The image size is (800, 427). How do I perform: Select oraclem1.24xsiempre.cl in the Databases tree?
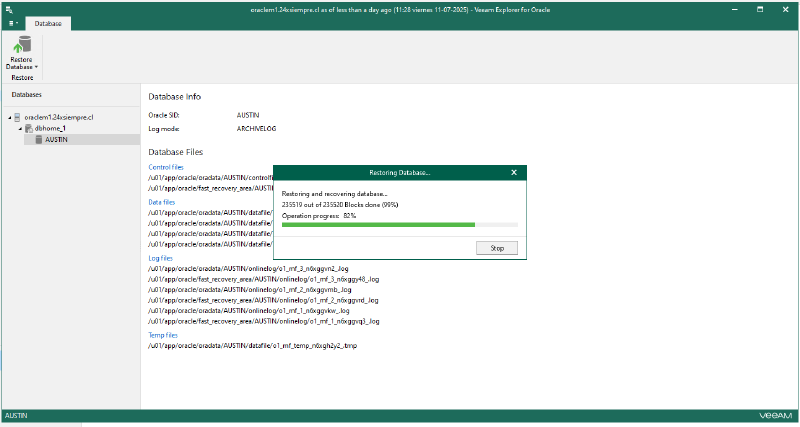59,117
